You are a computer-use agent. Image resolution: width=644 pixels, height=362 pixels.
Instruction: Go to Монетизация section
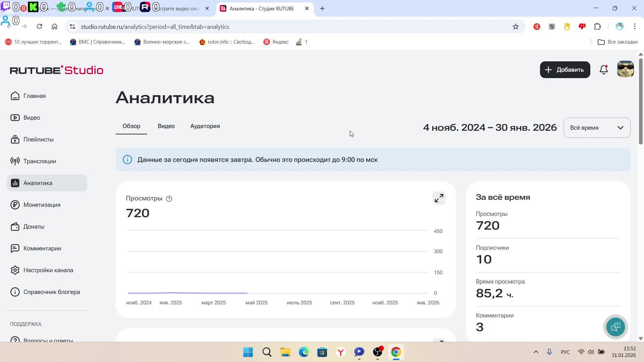pos(42,205)
